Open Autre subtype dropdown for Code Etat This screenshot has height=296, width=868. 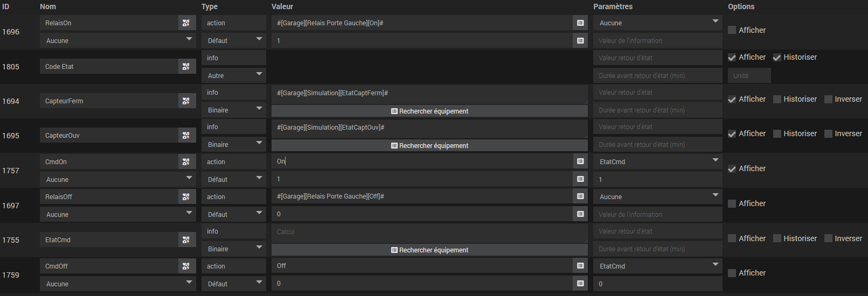pos(234,75)
